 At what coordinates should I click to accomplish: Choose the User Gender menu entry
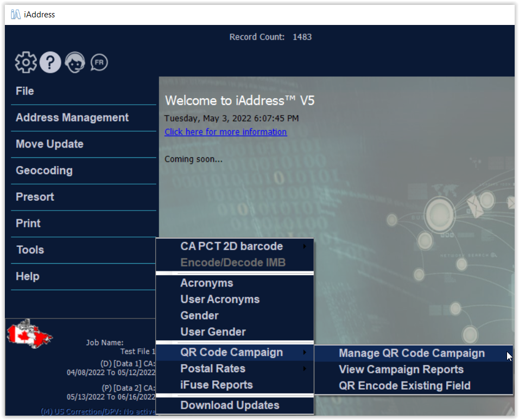[235, 332]
